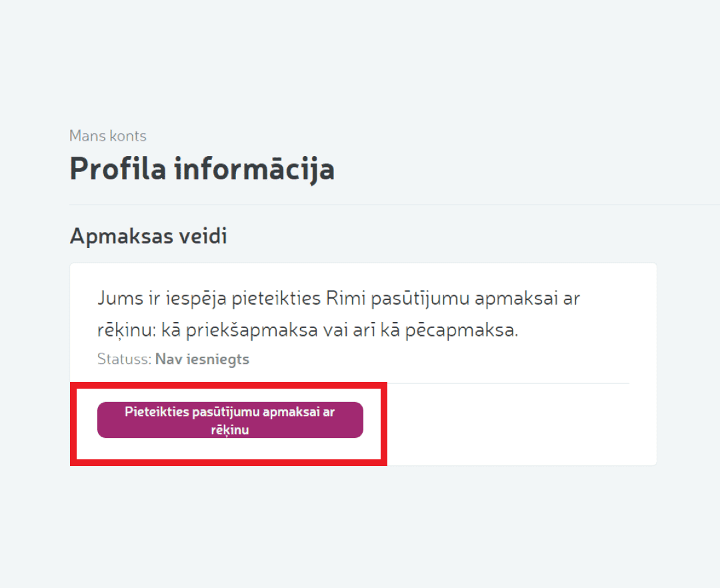The width and height of the screenshot is (720, 588).
Task: Click the Profila informācija page heading
Action: tap(202, 169)
